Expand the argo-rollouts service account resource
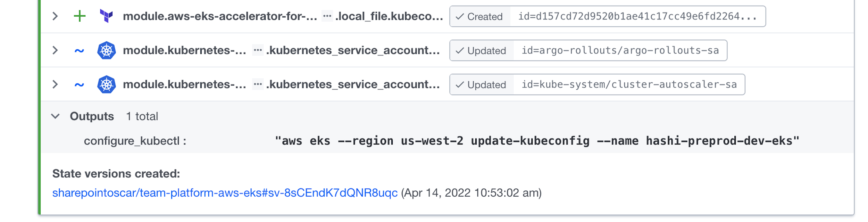This screenshot has width=868, height=222. pyautogui.click(x=56, y=50)
